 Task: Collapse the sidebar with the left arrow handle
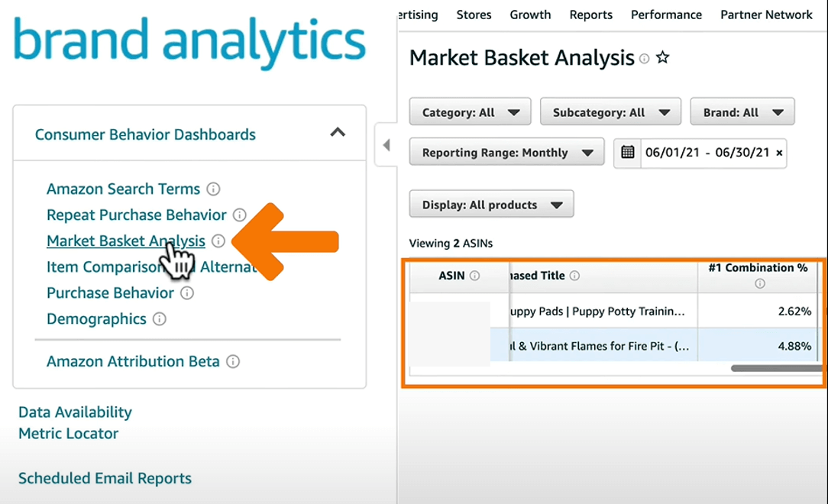(x=386, y=144)
